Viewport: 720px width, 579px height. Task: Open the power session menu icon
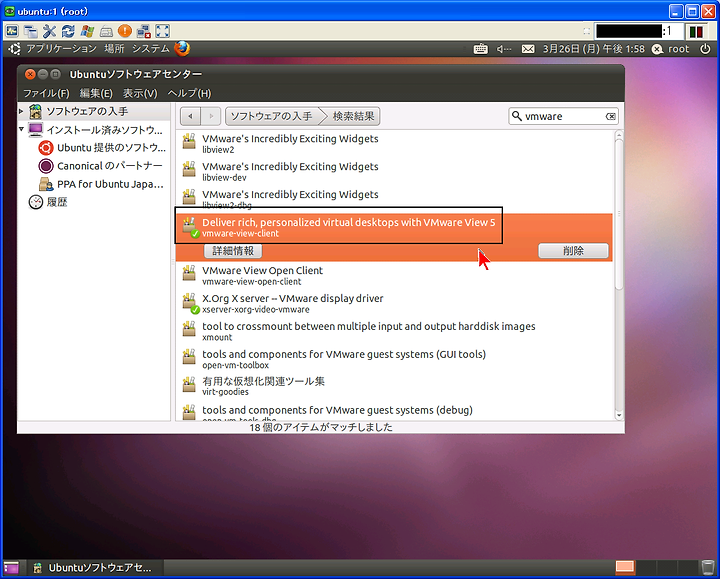click(705, 49)
